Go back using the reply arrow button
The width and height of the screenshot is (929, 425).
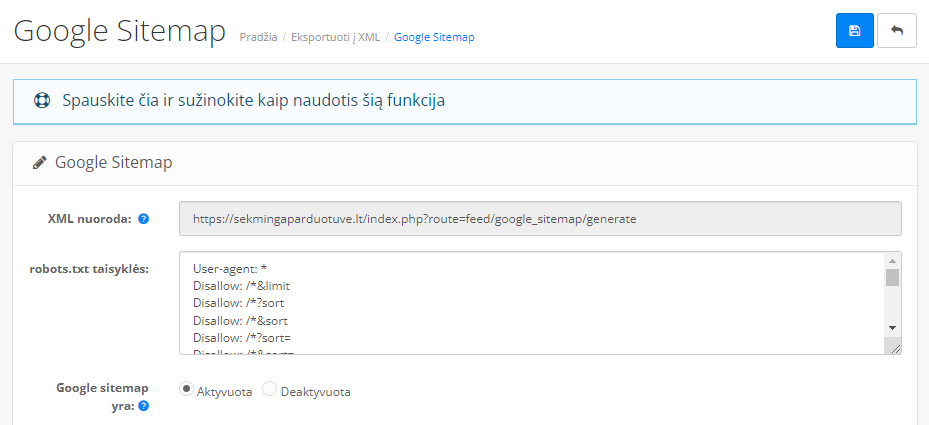pos(896,30)
